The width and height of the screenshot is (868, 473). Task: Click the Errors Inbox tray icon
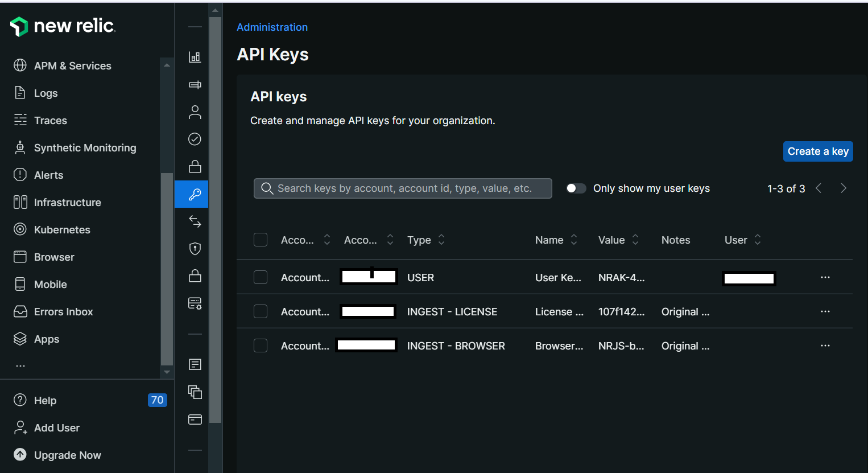(20, 311)
